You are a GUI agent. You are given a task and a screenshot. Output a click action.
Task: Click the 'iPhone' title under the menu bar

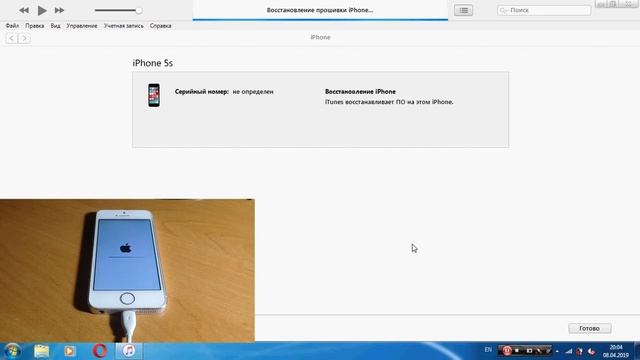320,37
